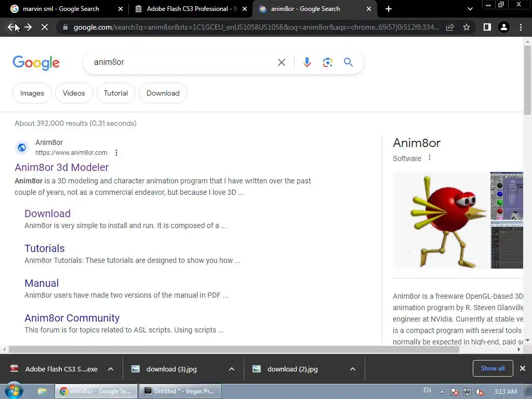Stop loading the page
Image resolution: width=532 pixels, height=399 pixels.
[45, 27]
